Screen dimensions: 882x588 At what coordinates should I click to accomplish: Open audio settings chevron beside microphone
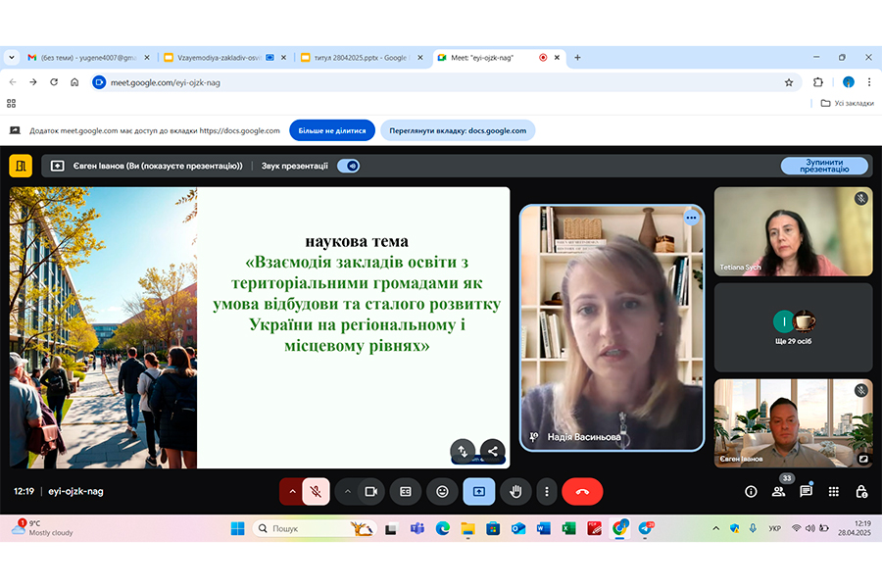tap(292, 491)
